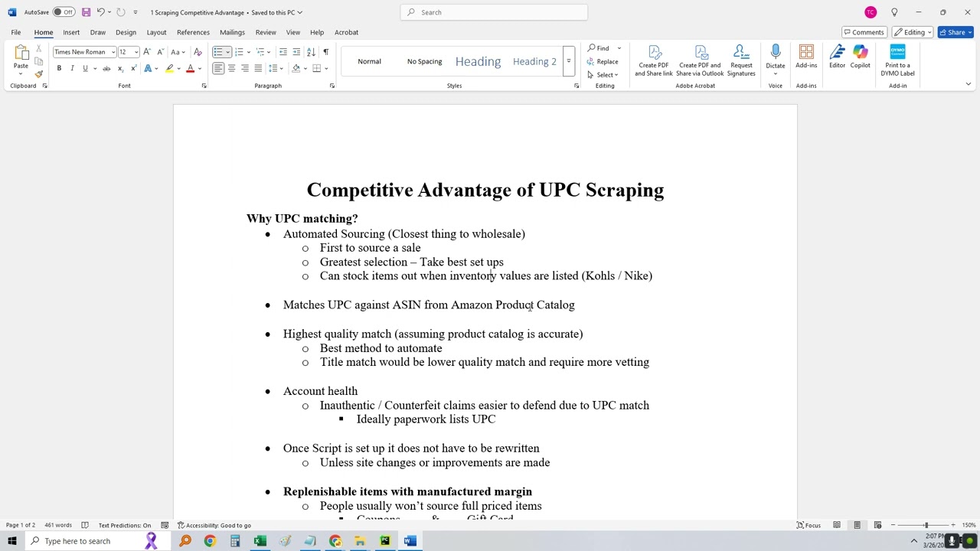Viewport: 980px width, 551px height.
Task: Toggle Focus mode in status bar
Action: point(808,525)
